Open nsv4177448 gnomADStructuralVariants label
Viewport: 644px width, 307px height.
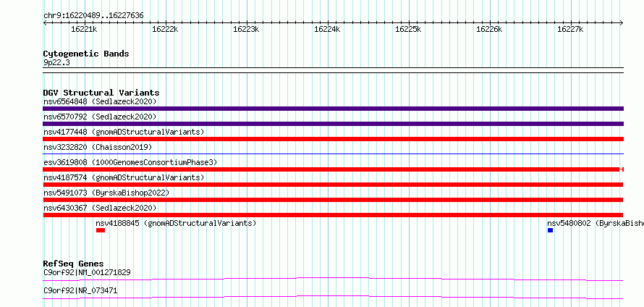point(124,132)
